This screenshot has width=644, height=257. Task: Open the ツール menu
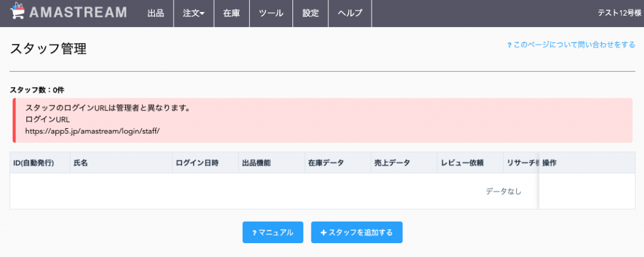coord(271,13)
